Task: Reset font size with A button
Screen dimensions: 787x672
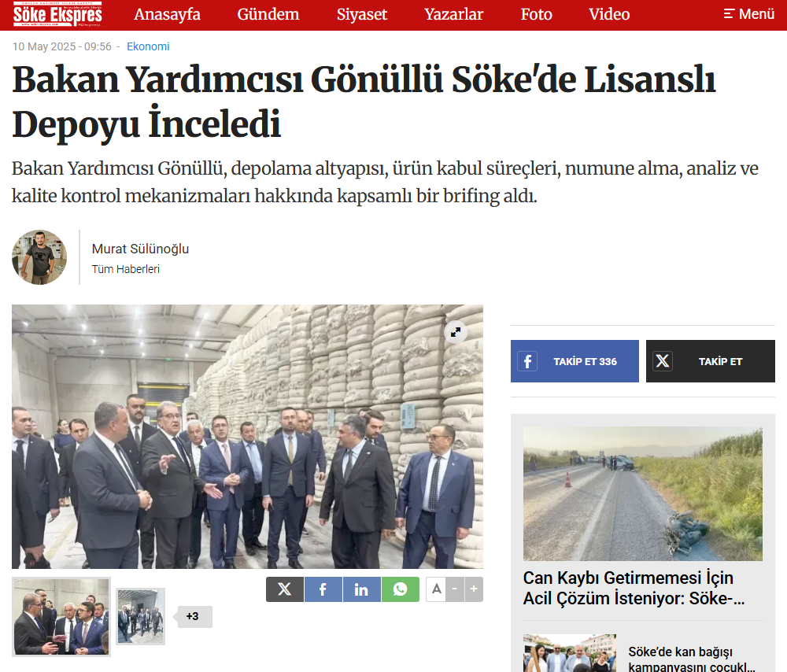Action: (x=436, y=589)
